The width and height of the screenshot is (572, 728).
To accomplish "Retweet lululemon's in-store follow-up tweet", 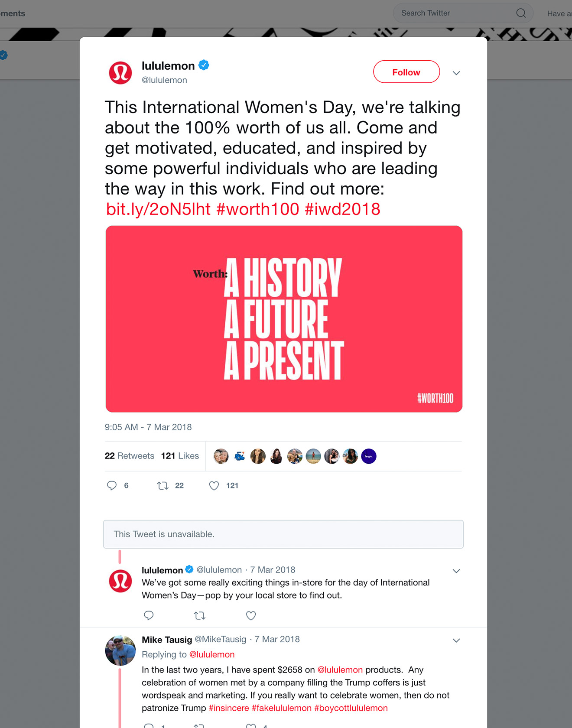I will (x=199, y=615).
